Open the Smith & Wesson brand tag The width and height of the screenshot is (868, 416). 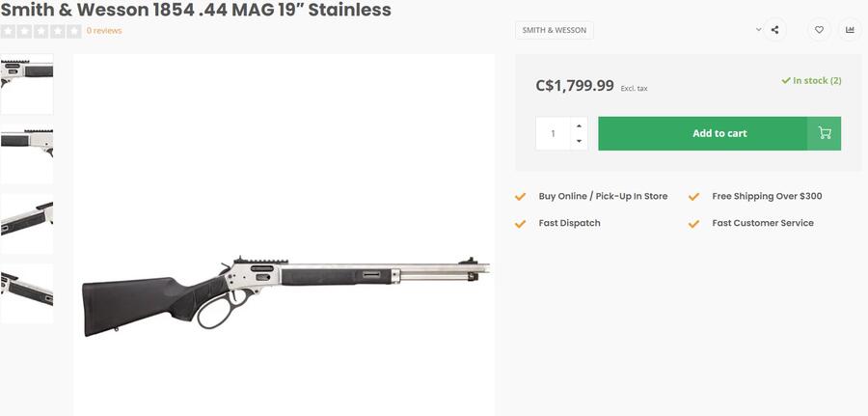[x=554, y=30]
